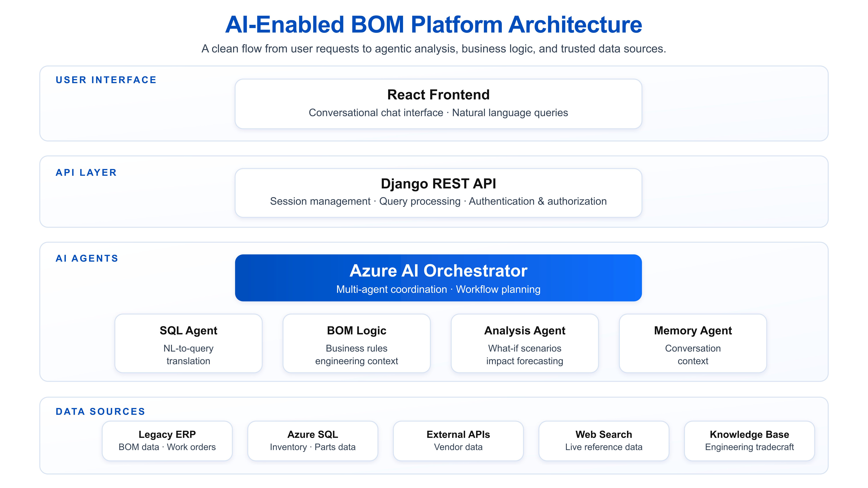Click 'Conversation context' description
Image resolution: width=868 pixels, height=488 pixels.
click(x=693, y=355)
